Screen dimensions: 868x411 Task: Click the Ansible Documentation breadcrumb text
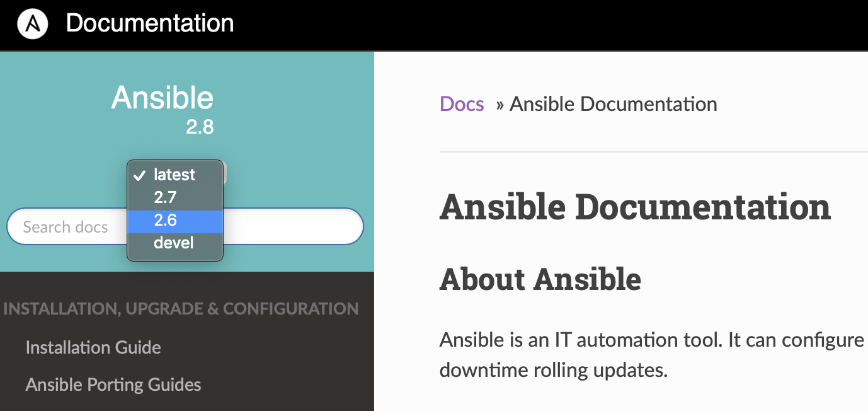click(x=613, y=104)
